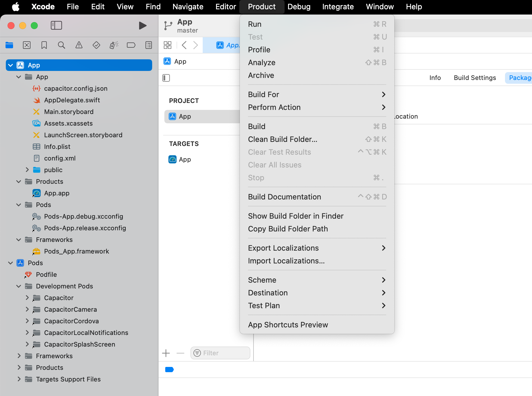Open Main.storyboard file

coord(69,112)
